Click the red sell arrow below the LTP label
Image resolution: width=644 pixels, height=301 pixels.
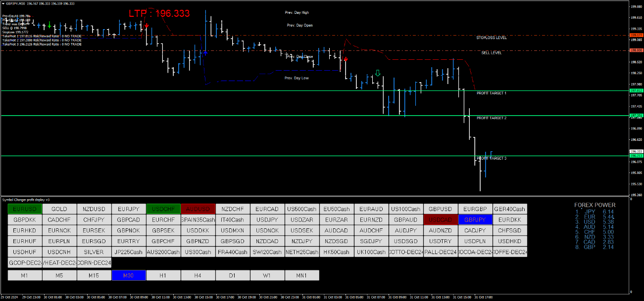point(147,25)
